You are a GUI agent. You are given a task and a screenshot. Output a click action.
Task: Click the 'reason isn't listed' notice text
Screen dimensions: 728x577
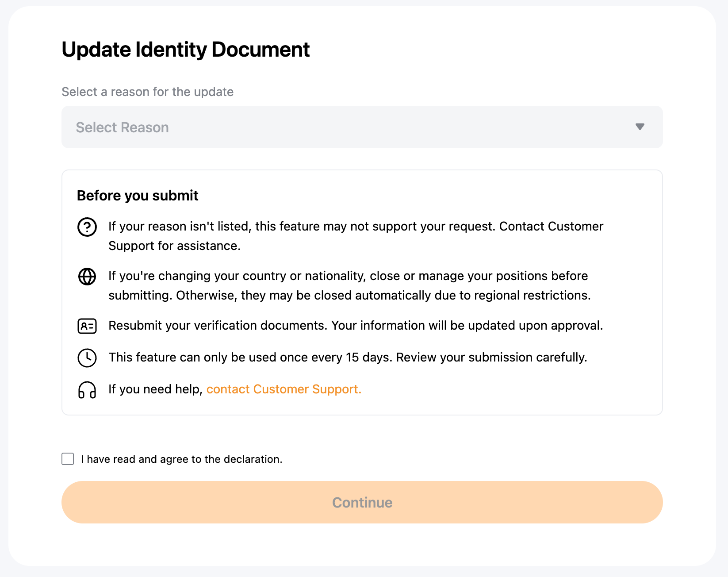point(356,236)
